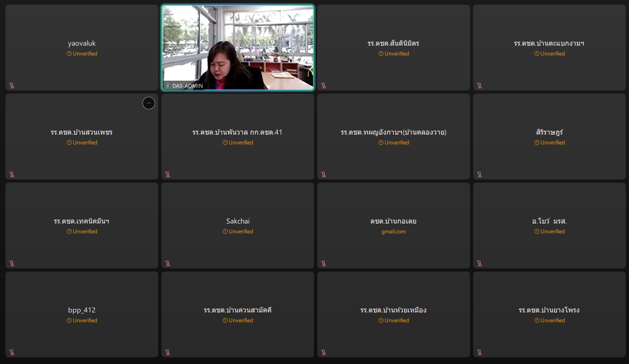Select participant name รร.ตชด.บ้านห้วยเหมือง
This screenshot has width=629, height=364.
point(394,310)
